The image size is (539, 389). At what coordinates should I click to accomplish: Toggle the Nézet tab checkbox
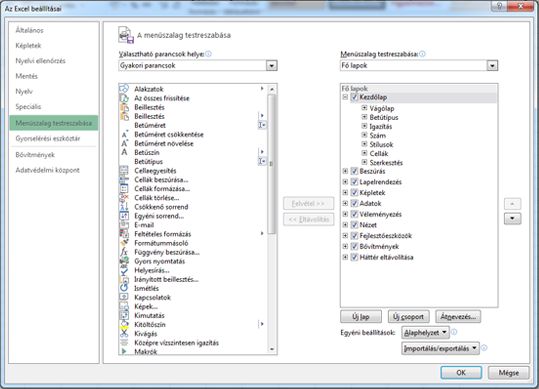coord(354,225)
